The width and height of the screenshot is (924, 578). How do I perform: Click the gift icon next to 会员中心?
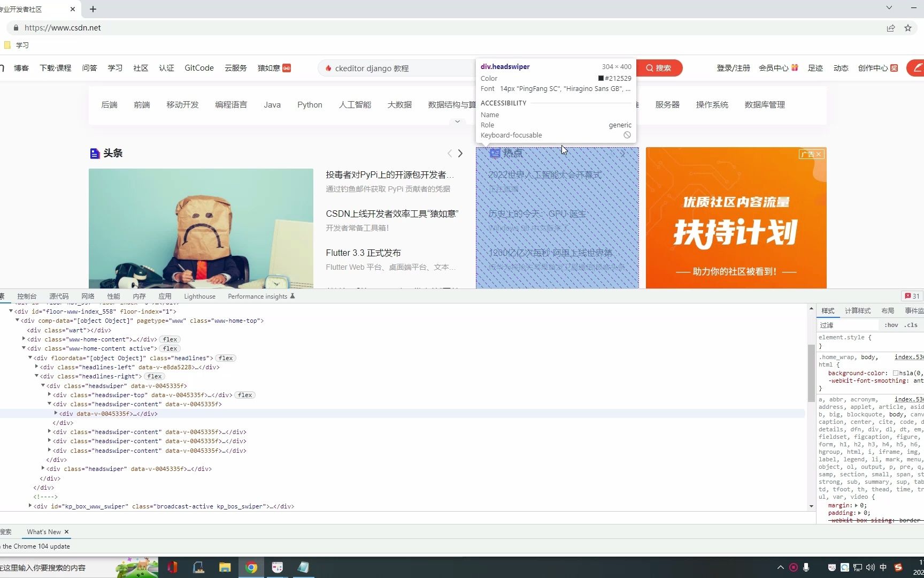tap(795, 67)
